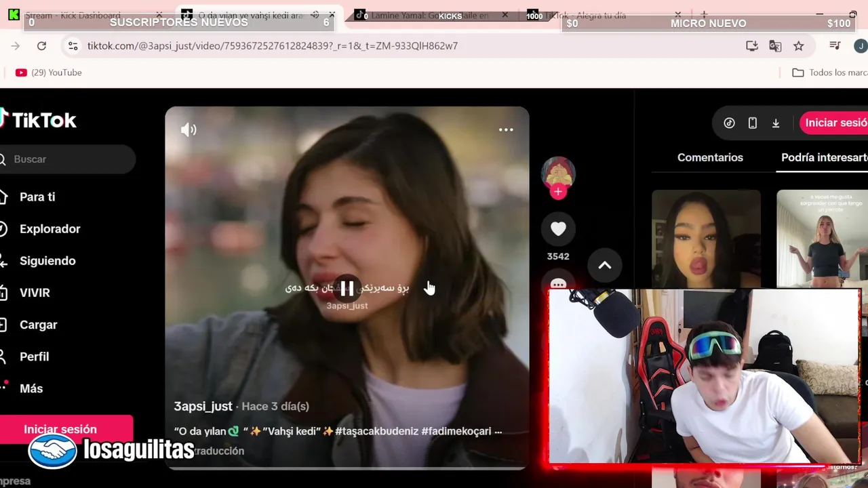Screen dimensions: 868x488
Task: Follow the creator with the plus badge
Action: 558,192
